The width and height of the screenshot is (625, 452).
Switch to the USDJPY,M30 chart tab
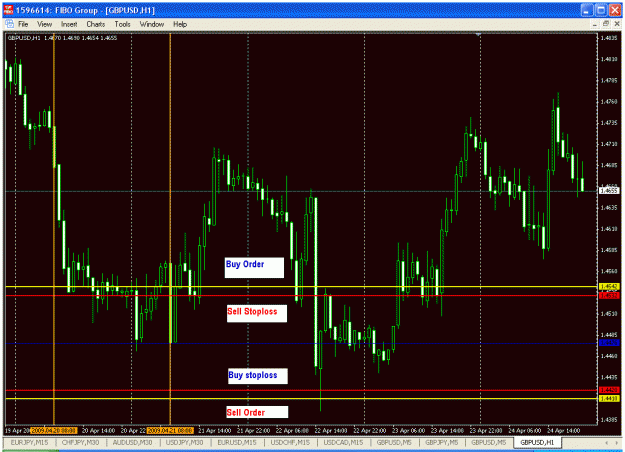pos(185,442)
